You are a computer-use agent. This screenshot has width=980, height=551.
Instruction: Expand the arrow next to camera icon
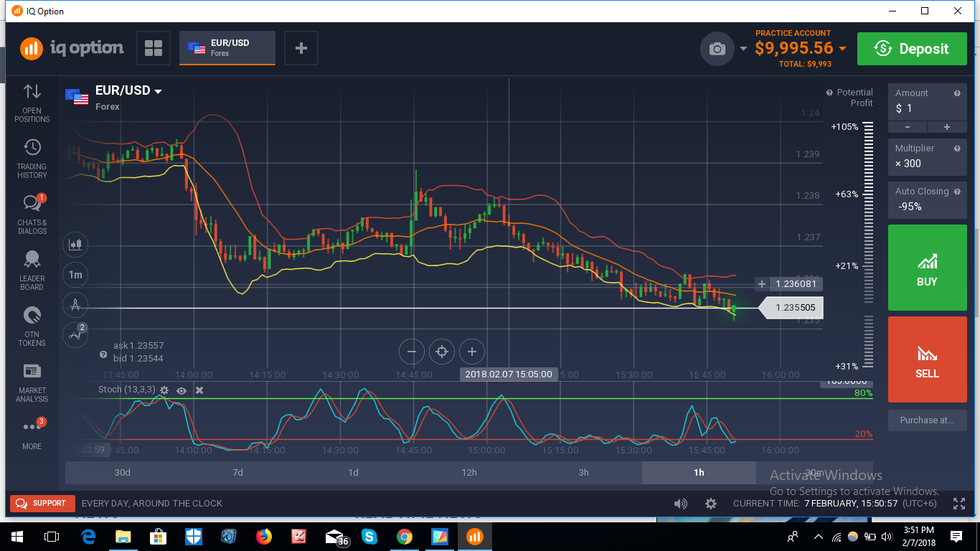(x=743, y=50)
